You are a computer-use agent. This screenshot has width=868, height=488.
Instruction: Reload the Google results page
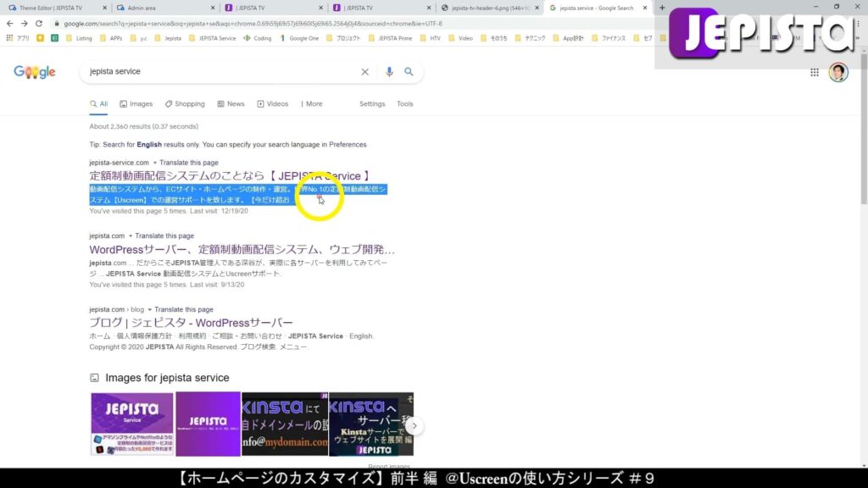coord(39,24)
